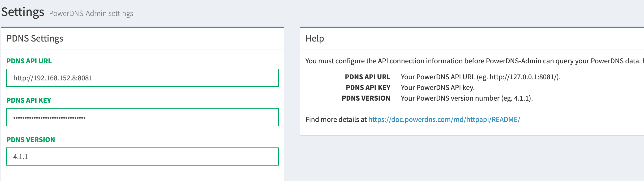Click the PDNS VERSION input field
This screenshot has width=644, height=181.
tap(143, 157)
